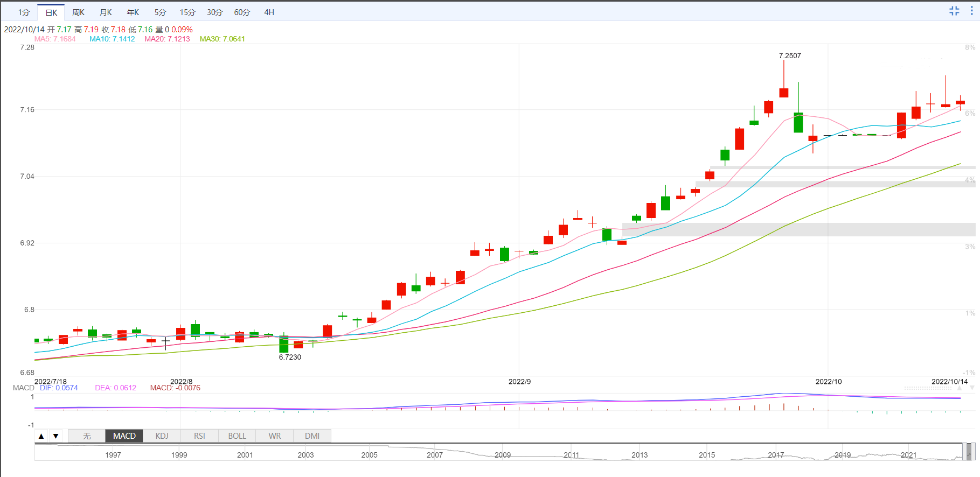Show the 1分 one-minute chart
Screen dimensions: 980x477
24,12
